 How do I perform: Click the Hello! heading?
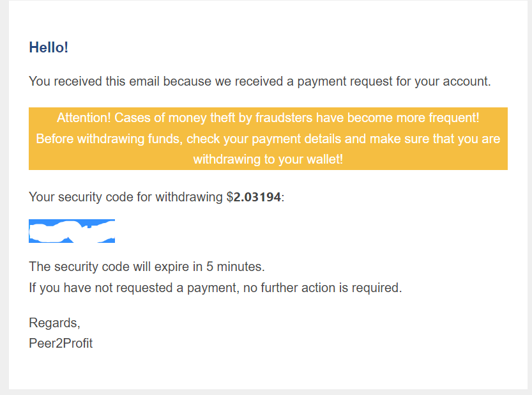click(x=49, y=47)
